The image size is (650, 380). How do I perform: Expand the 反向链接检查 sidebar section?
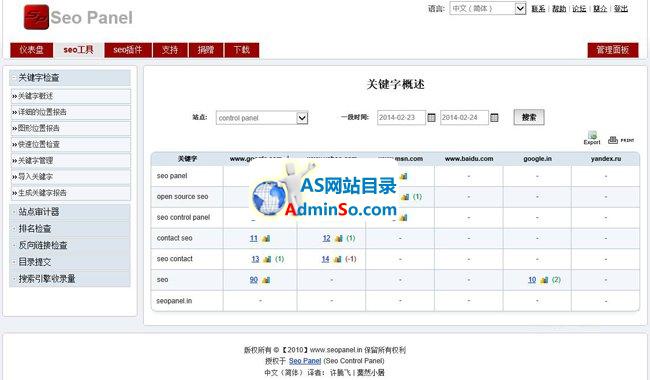coord(70,245)
